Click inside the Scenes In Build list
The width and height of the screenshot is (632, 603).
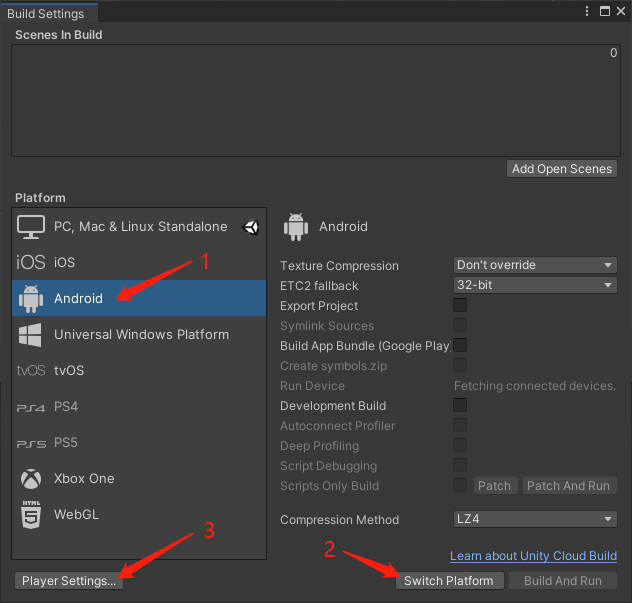point(316,100)
